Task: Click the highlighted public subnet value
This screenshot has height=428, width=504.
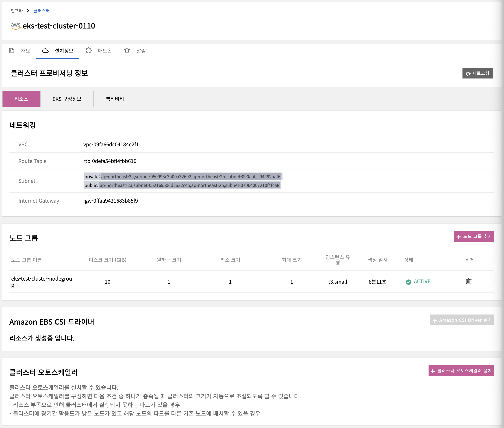Action: 189,185
